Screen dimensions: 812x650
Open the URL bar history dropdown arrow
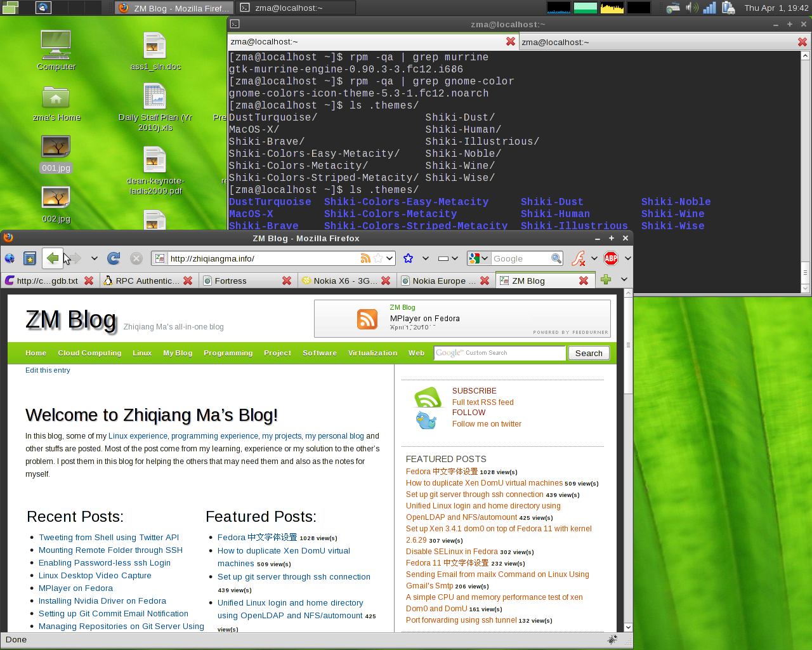[x=390, y=258]
